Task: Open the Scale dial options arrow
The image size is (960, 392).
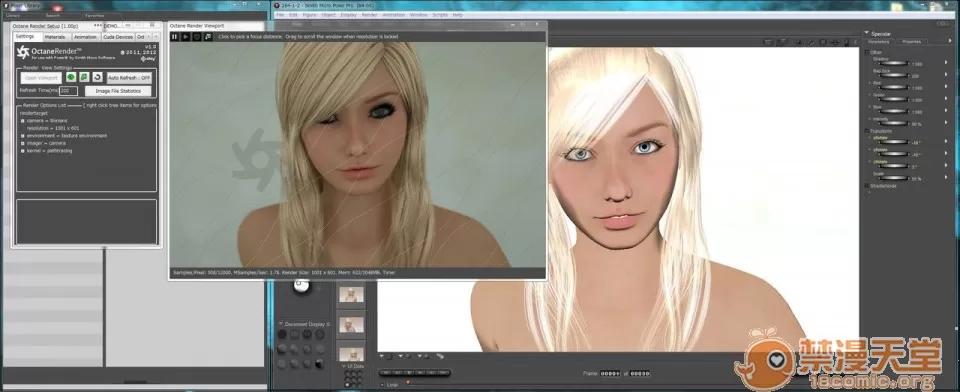Action: pos(945,178)
